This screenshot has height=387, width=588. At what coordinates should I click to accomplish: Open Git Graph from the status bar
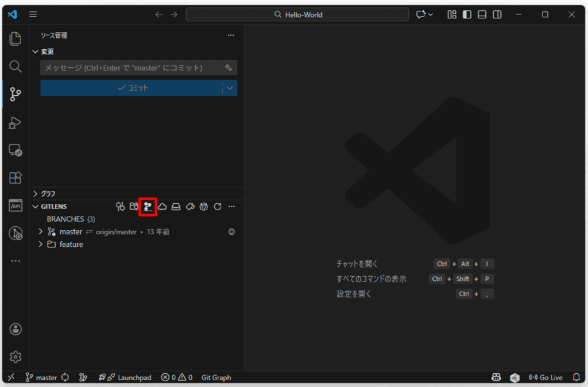click(x=216, y=377)
